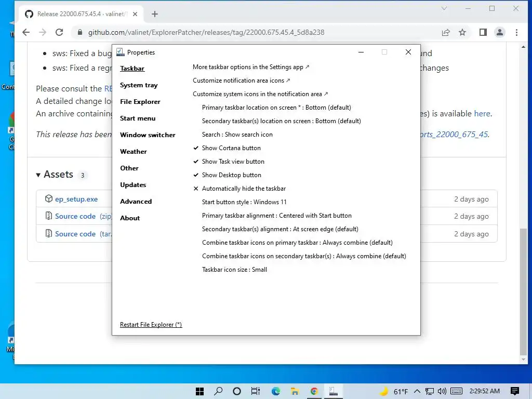Switch to System tray section
This screenshot has width=532, height=399.
tap(138, 85)
